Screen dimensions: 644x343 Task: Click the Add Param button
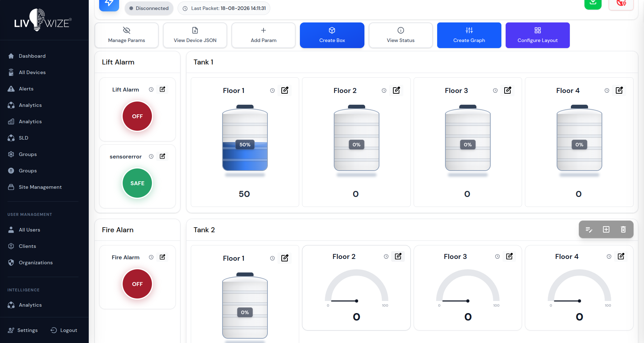tap(264, 35)
